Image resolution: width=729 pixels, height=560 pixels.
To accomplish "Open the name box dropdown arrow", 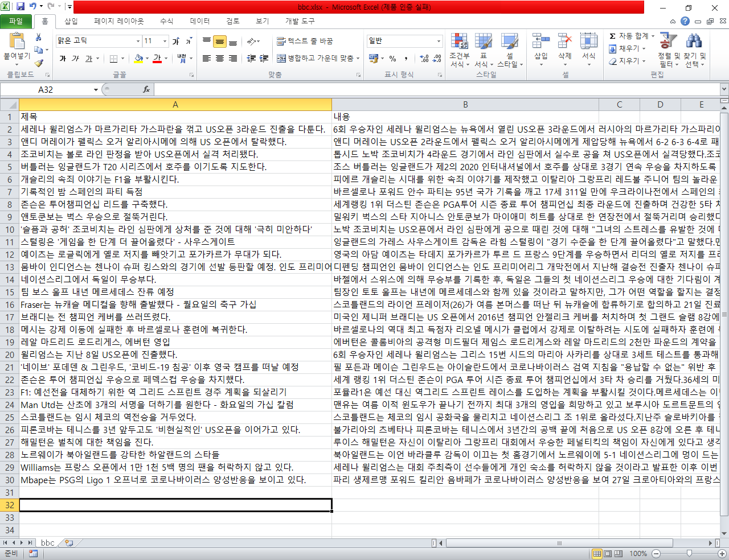I will pos(96,89).
